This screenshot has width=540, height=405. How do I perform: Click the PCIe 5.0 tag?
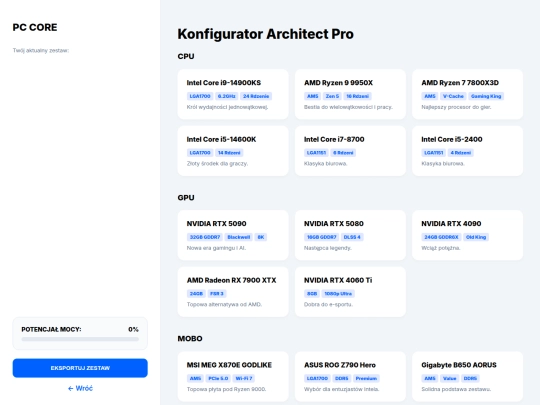pyautogui.click(x=218, y=378)
